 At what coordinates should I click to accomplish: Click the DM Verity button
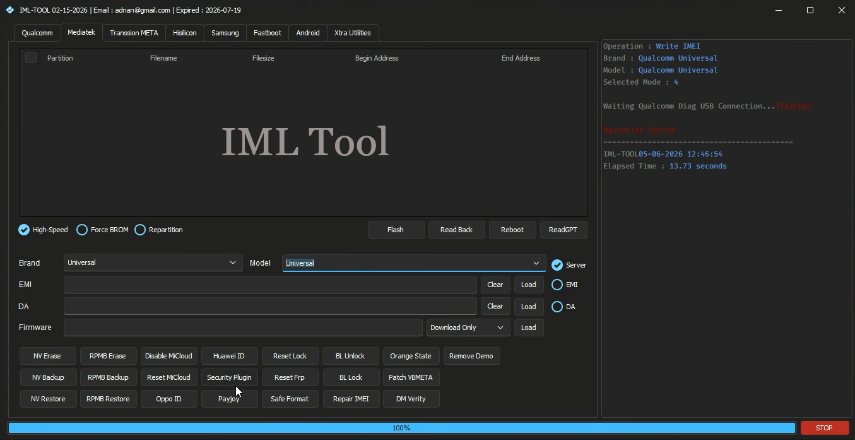click(x=411, y=399)
